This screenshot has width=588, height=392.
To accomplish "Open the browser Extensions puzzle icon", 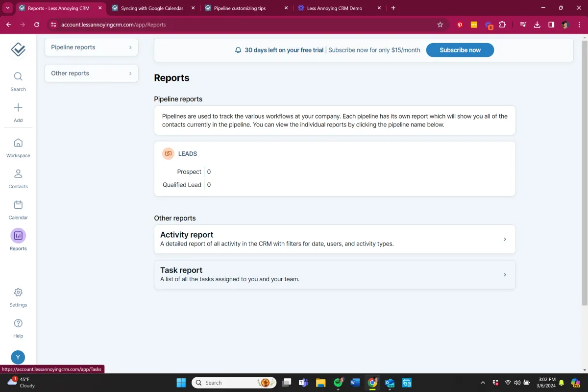I will pos(502,24).
